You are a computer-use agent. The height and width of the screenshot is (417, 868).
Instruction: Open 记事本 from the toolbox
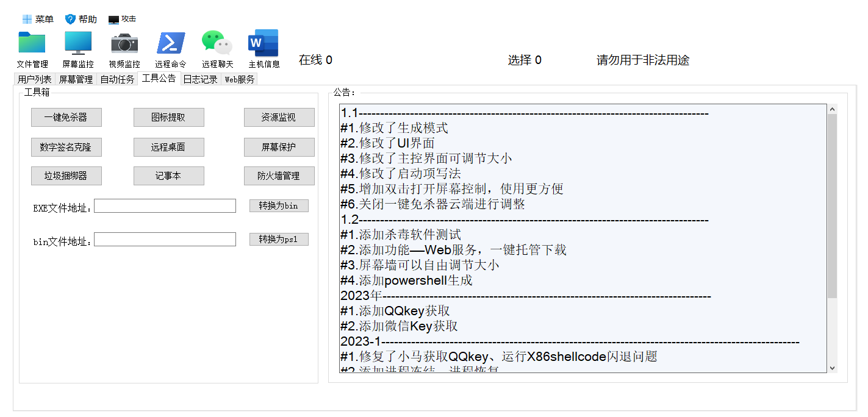pos(168,176)
